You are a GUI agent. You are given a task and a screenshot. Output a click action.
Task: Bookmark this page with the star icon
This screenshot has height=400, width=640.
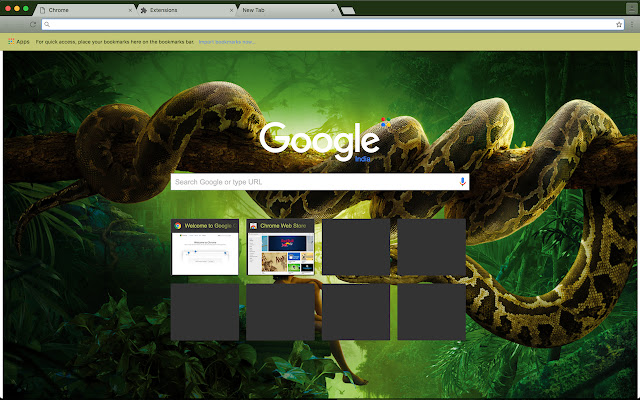(x=619, y=24)
